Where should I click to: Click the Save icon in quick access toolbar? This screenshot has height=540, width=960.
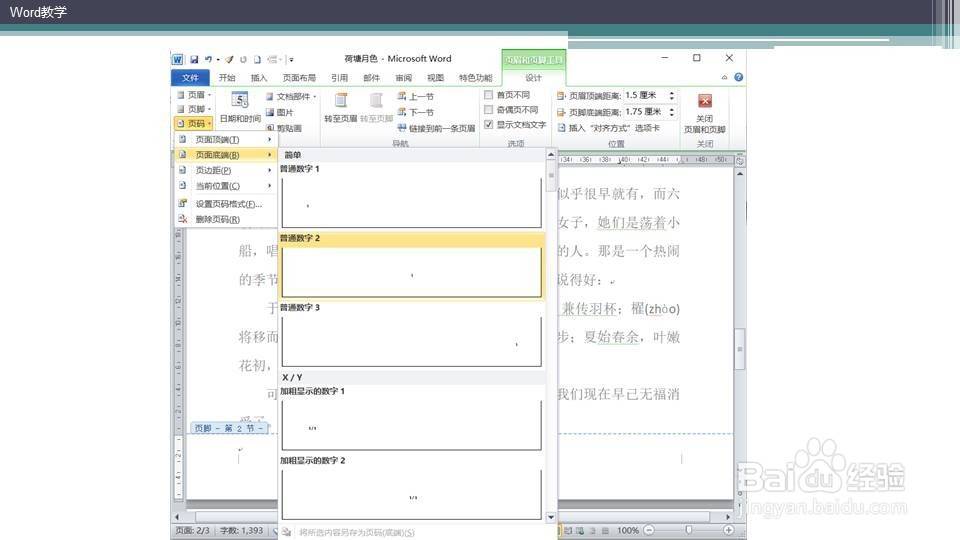click(194, 59)
